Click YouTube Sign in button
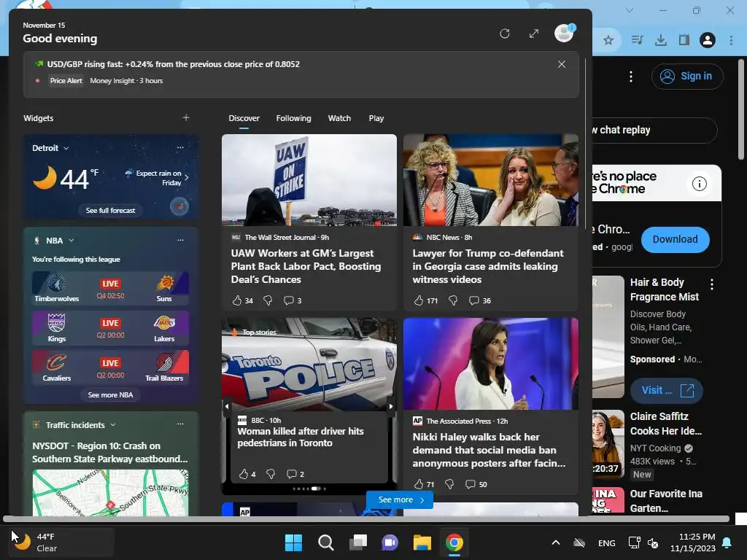 pyautogui.click(x=687, y=76)
